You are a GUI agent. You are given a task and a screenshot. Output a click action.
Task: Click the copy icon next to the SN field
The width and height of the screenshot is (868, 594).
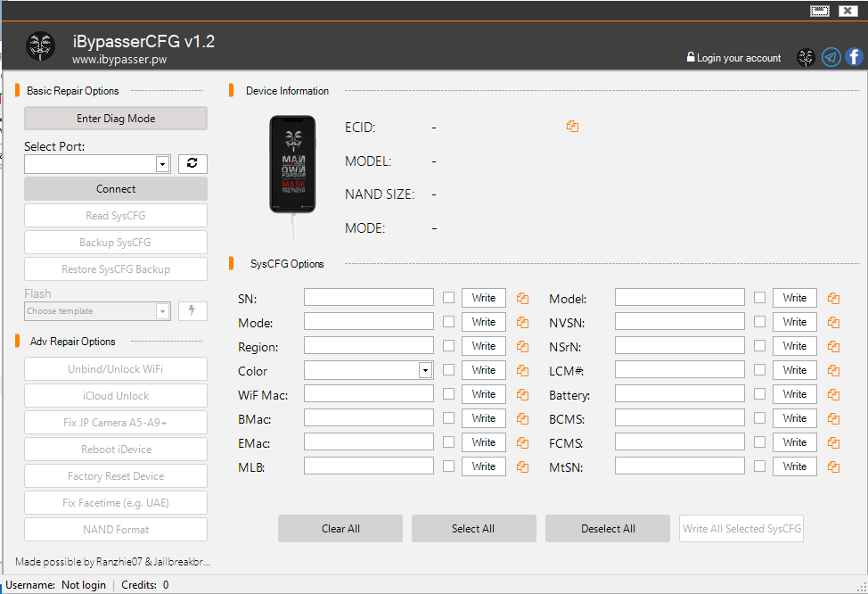pos(522,297)
